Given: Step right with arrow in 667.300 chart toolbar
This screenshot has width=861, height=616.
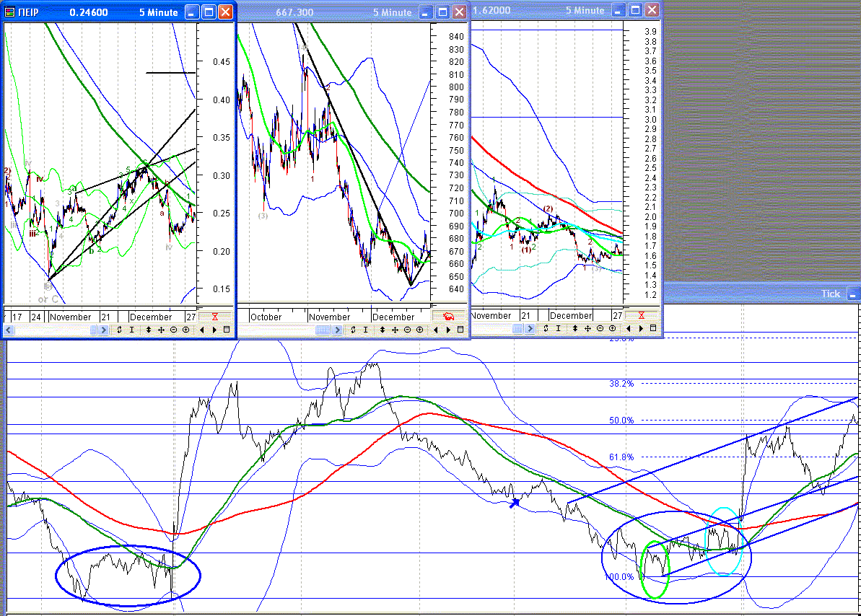Looking at the screenshot, I should (448, 330).
